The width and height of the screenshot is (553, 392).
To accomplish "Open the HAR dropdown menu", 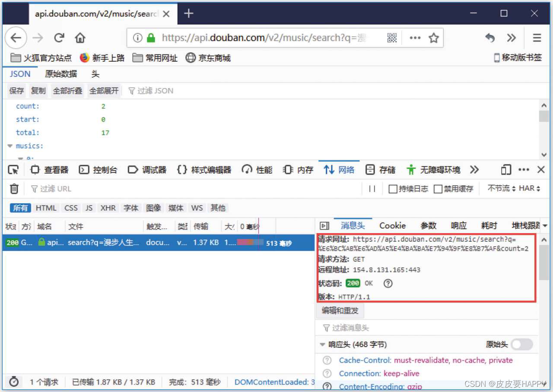I will pyautogui.click(x=530, y=189).
